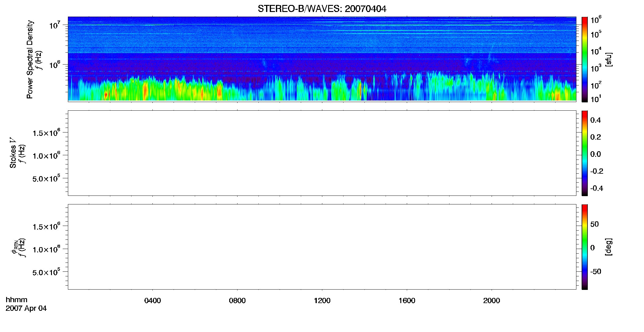The image size is (644, 332).
Task: Click the -50 label on angle colorbar
Action: pos(596,271)
